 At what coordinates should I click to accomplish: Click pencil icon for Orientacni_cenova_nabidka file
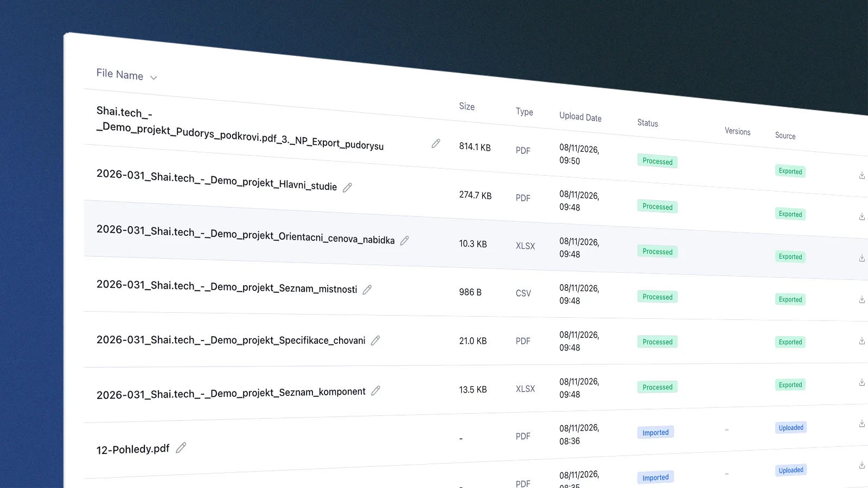click(x=404, y=241)
